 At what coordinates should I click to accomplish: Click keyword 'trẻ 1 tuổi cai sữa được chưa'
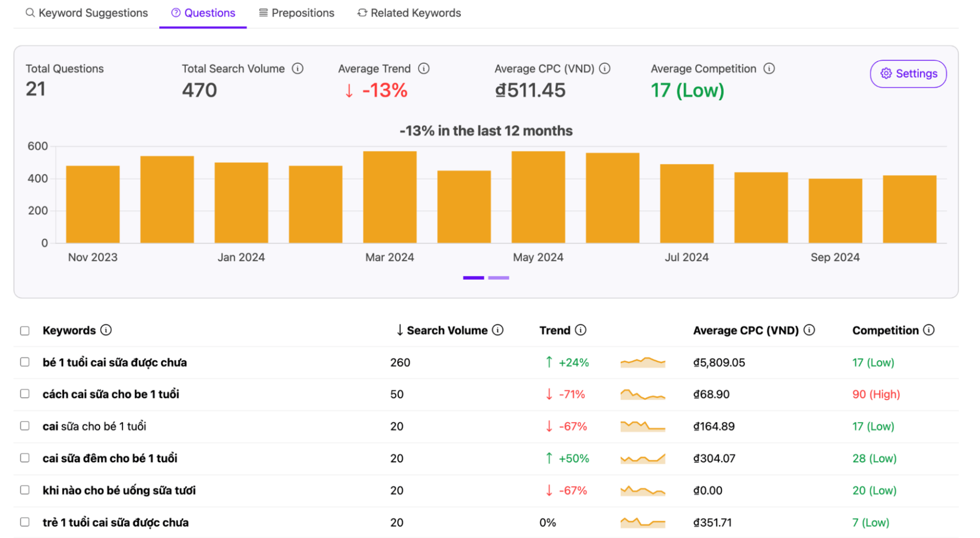tap(115, 523)
